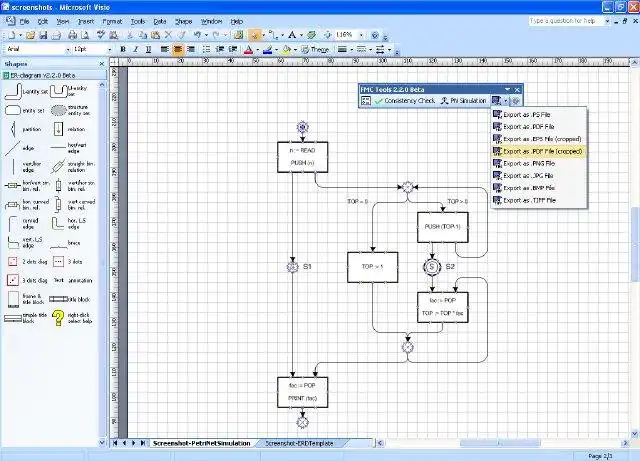Click the PN Simulation button
This screenshot has height=461, width=640.
(463, 100)
